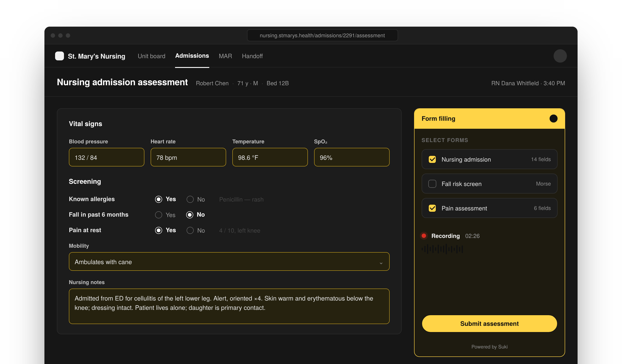Click the SpO₂ field
Image resolution: width=622 pixels, height=364 pixels.
coord(351,157)
